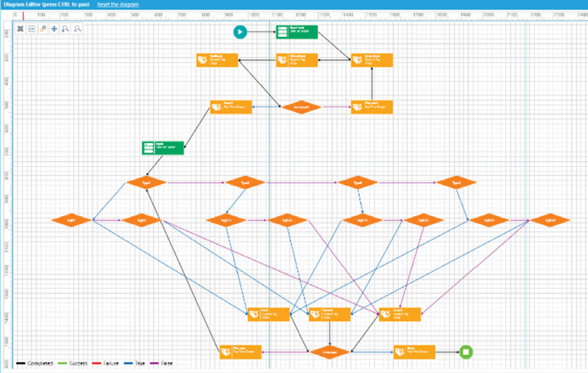Select bottom-left Real Time Output node
588x373 pixels.
[240, 352]
